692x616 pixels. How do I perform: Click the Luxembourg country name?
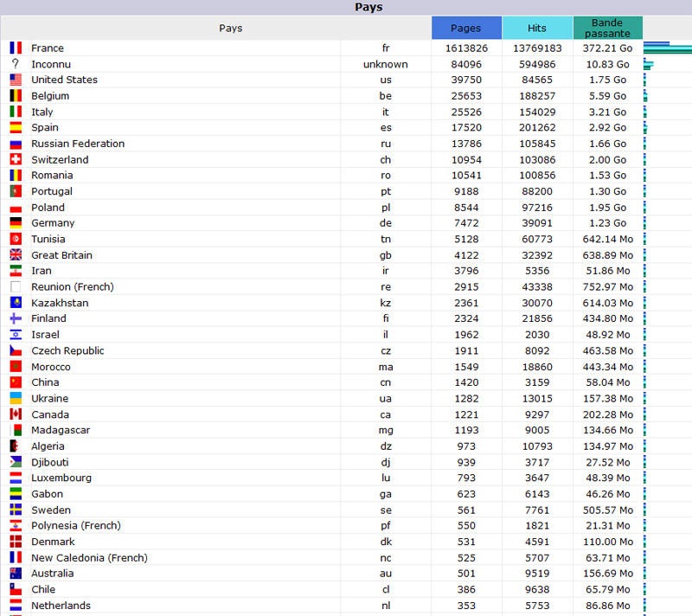[61, 478]
